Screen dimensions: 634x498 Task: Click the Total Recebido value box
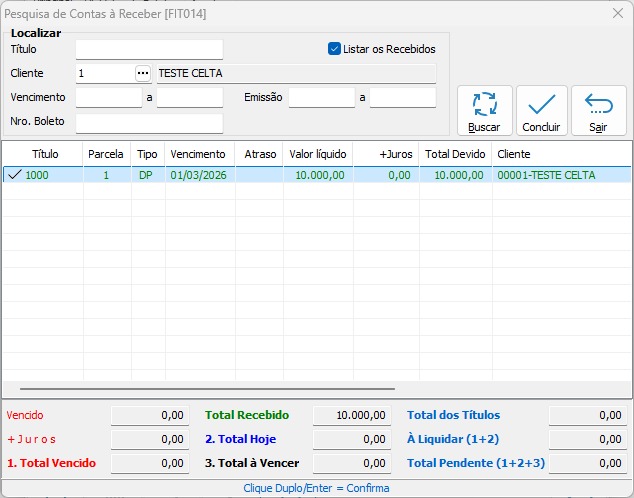(x=351, y=415)
